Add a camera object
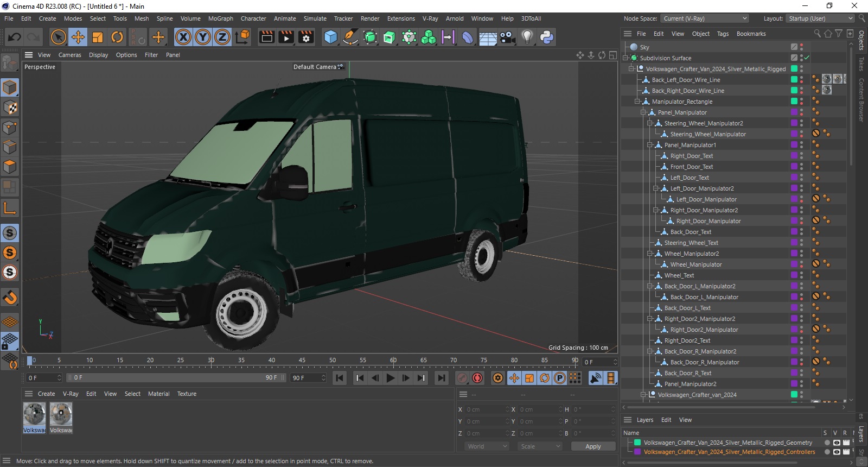 tap(507, 37)
